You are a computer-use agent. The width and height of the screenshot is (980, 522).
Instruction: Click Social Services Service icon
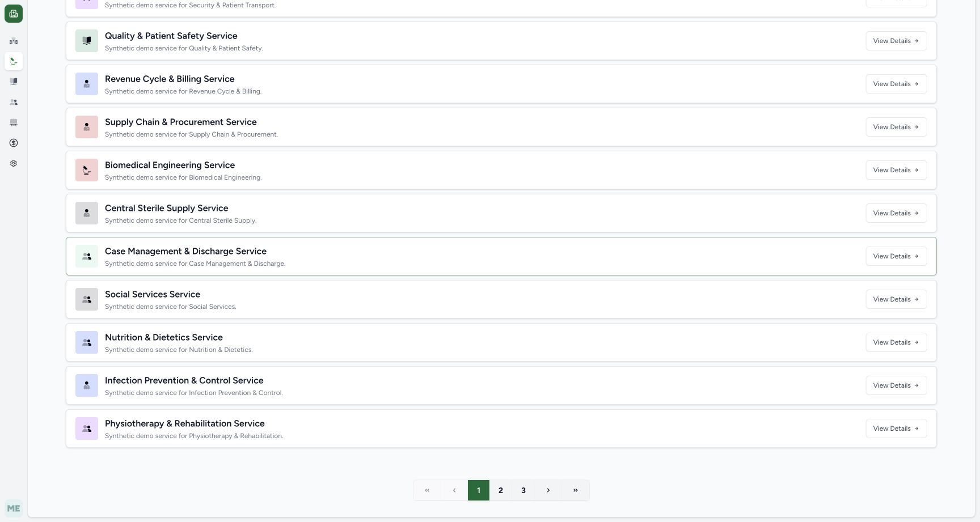pos(87,299)
